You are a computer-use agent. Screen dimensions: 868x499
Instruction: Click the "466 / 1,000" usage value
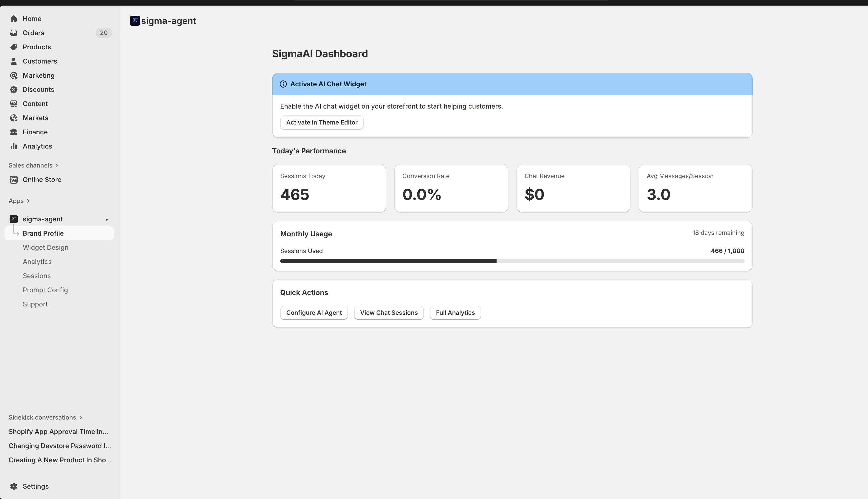tap(728, 251)
